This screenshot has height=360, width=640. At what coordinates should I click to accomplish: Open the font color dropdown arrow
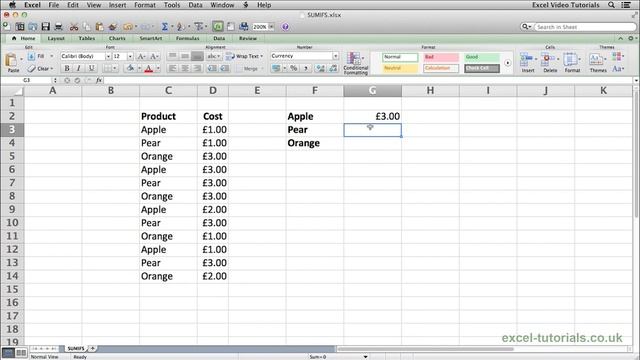[x=158, y=69]
